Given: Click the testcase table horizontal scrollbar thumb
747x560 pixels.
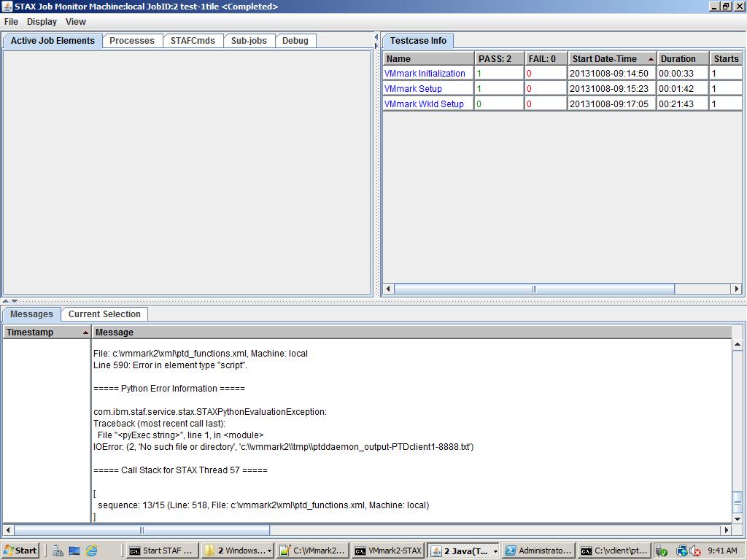Looking at the screenshot, I should pos(534,289).
